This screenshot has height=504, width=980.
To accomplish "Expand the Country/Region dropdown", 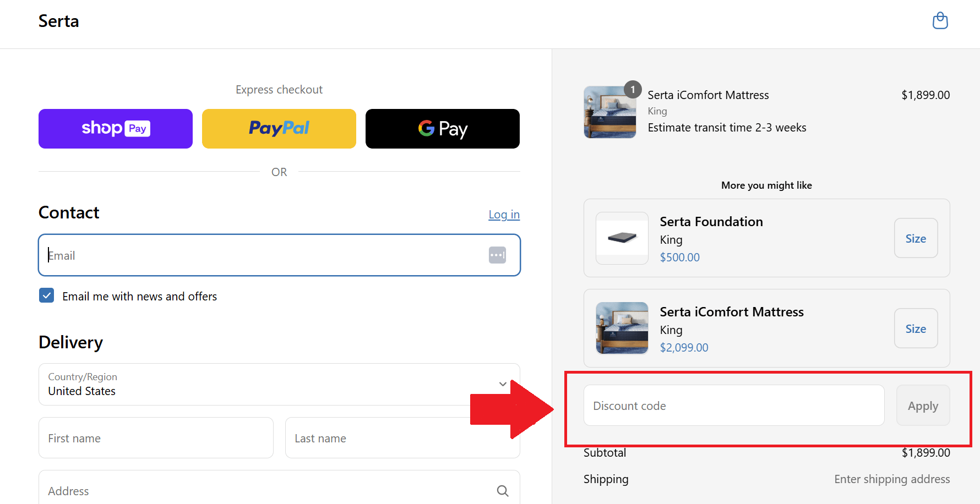I will coord(279,384).
